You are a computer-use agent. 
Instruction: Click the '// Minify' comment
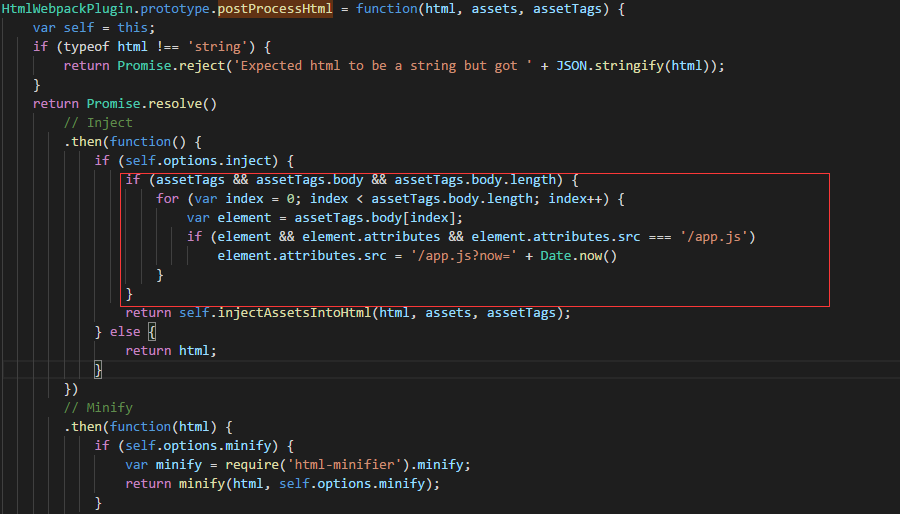tap(98, 407)
